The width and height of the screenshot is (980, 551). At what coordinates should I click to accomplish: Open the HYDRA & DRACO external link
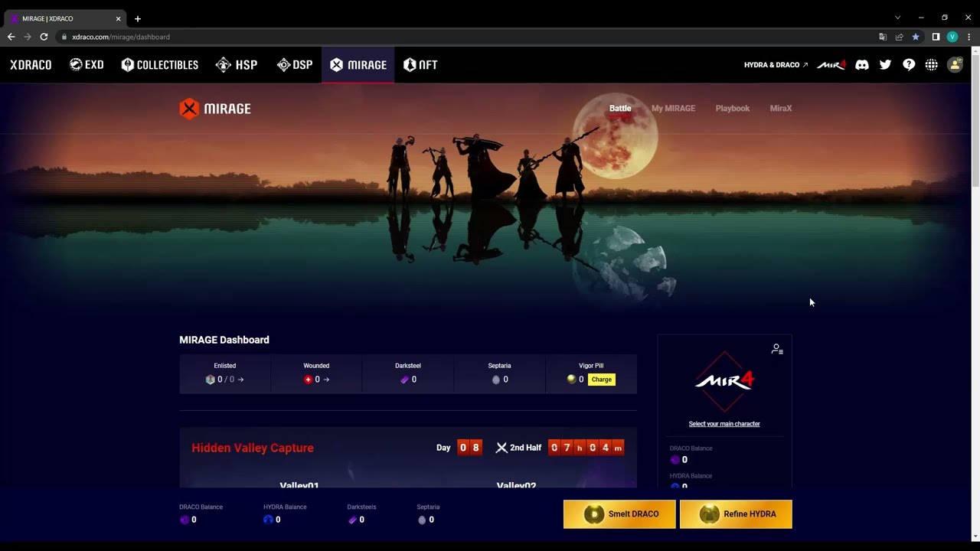coord(776,65)
